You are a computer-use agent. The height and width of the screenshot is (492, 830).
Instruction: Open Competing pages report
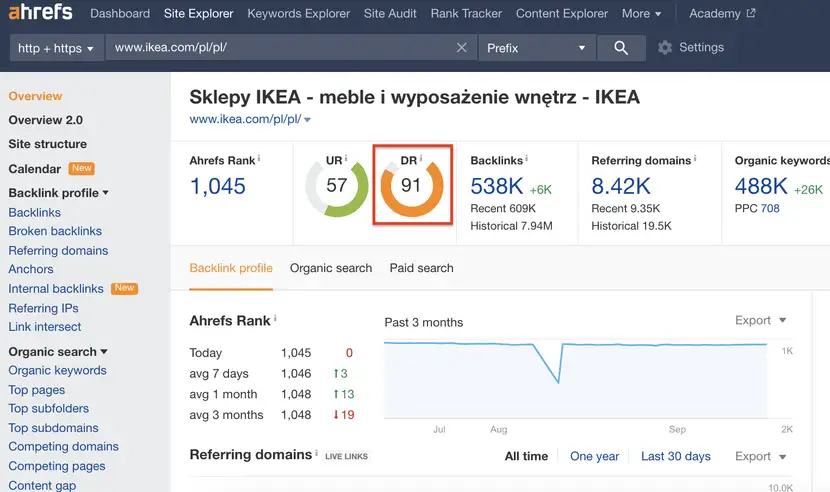point(57,466)
